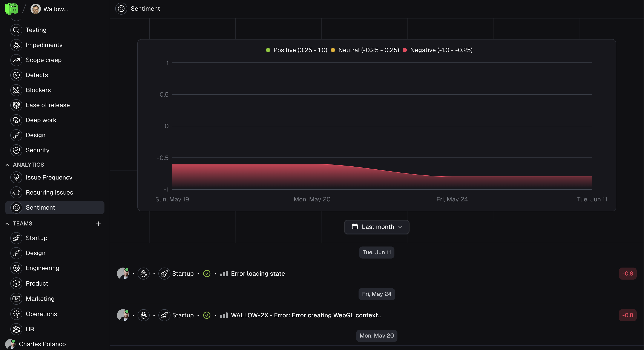Image resolution: width=644 pixels, height=350 pixels.
Task: Open WALLOW-2X WebGL context error issue
Action: point(305,315)
